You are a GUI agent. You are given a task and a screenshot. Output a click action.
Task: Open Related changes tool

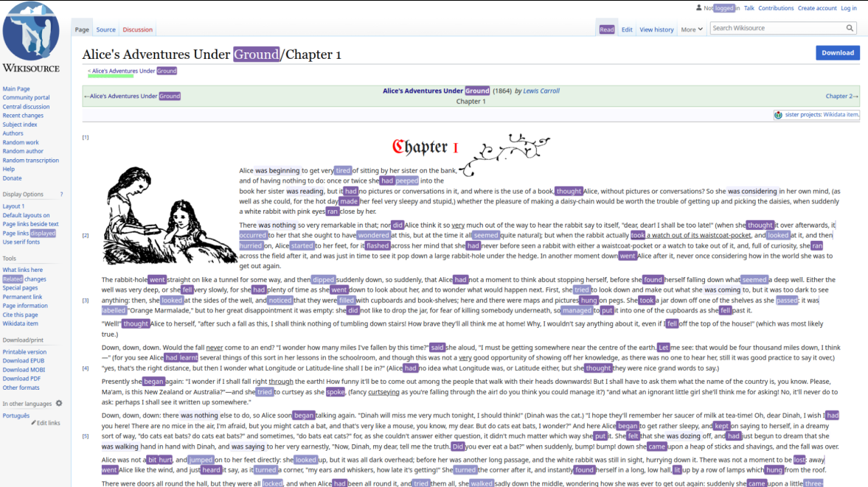click(x=24, y=279)
